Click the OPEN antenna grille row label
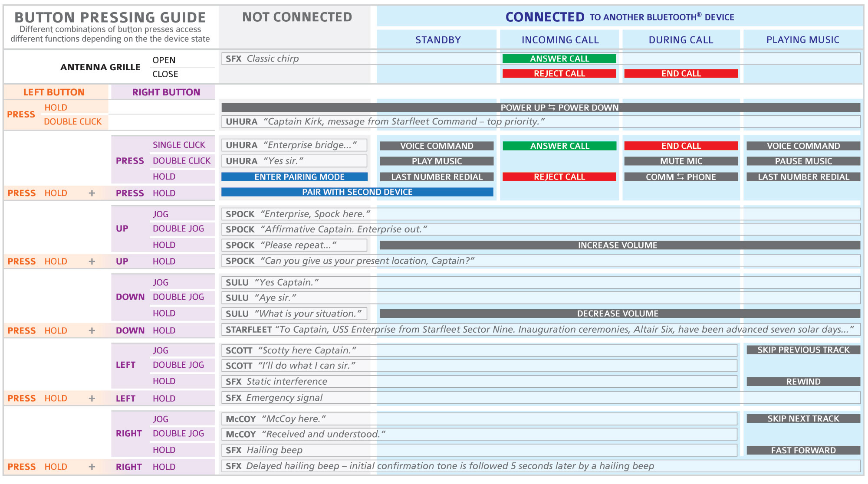The height and width of the screenshot is (484, 868). point(164,60)
